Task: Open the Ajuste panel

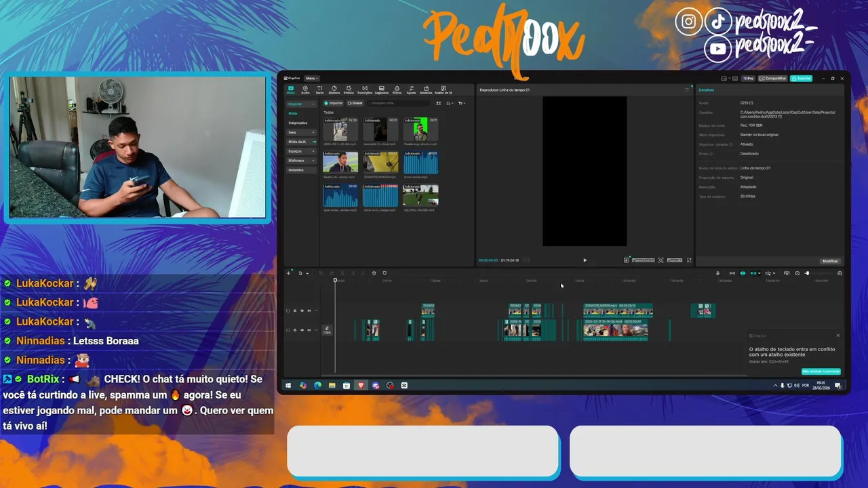Action: (x=411, y=89)
